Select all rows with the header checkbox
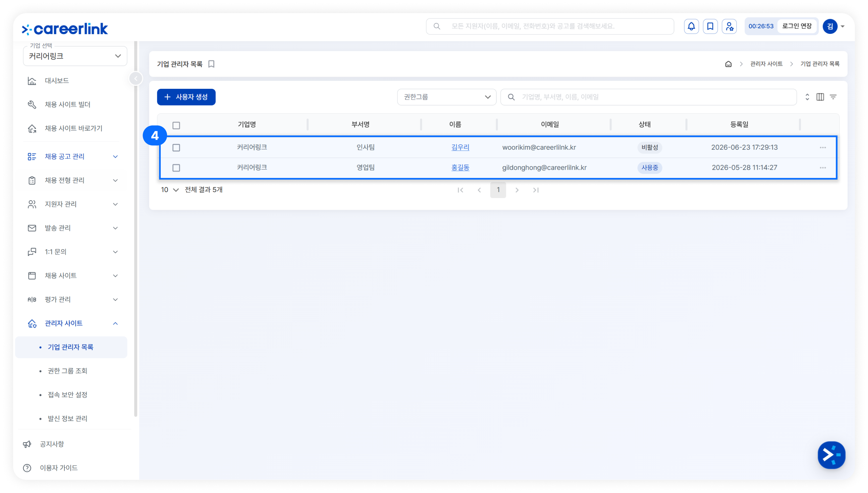 coord(176,125)
